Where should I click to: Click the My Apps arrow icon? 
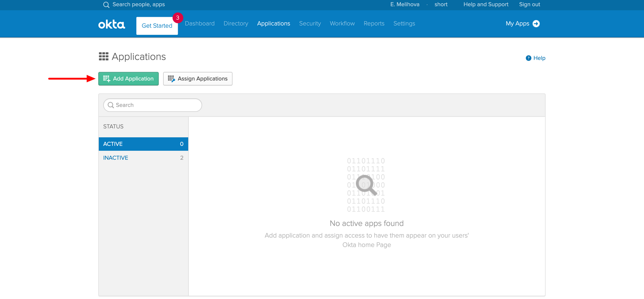coord(536,24)
